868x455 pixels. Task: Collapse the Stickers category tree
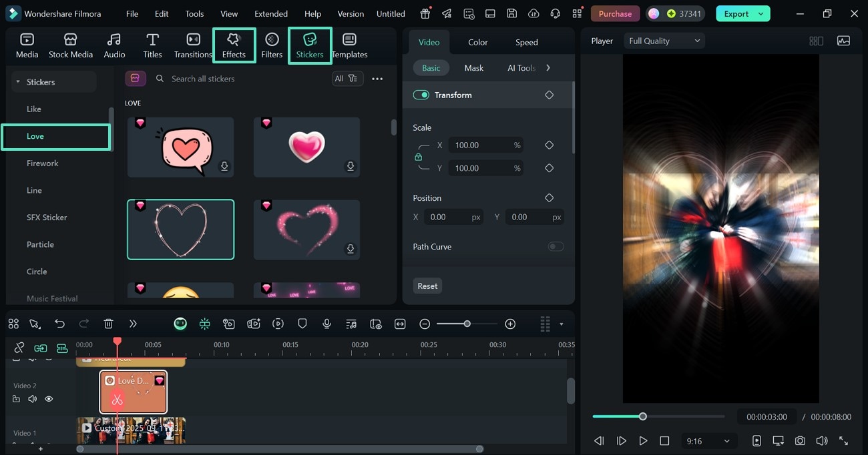pos(17,82)
